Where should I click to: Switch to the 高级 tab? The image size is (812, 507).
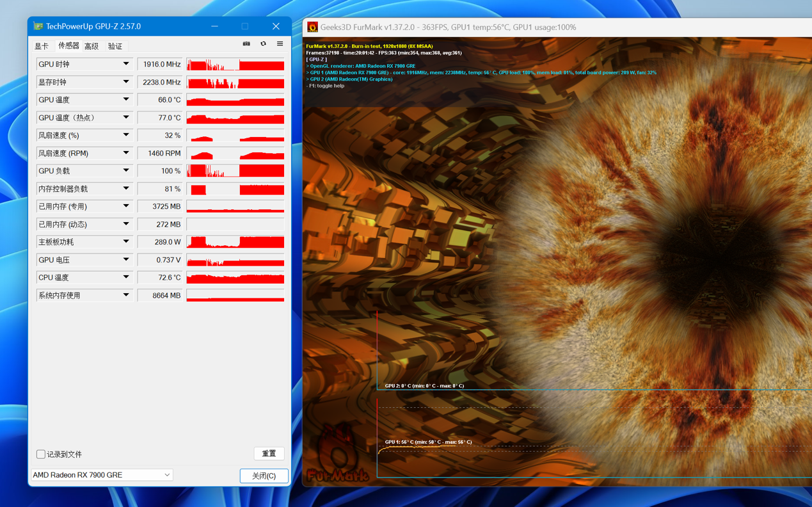[x=92, y=46]
